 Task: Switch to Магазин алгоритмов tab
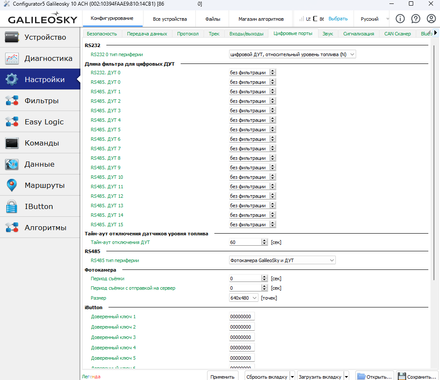click(261, 19)
